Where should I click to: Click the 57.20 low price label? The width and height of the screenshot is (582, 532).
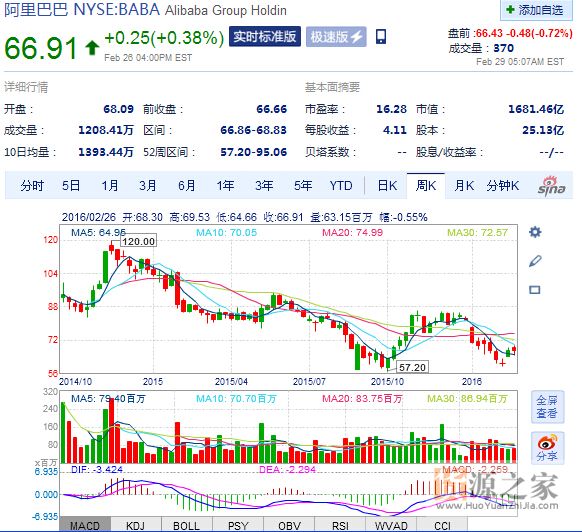pyautogui.click(x=412, y=367)
